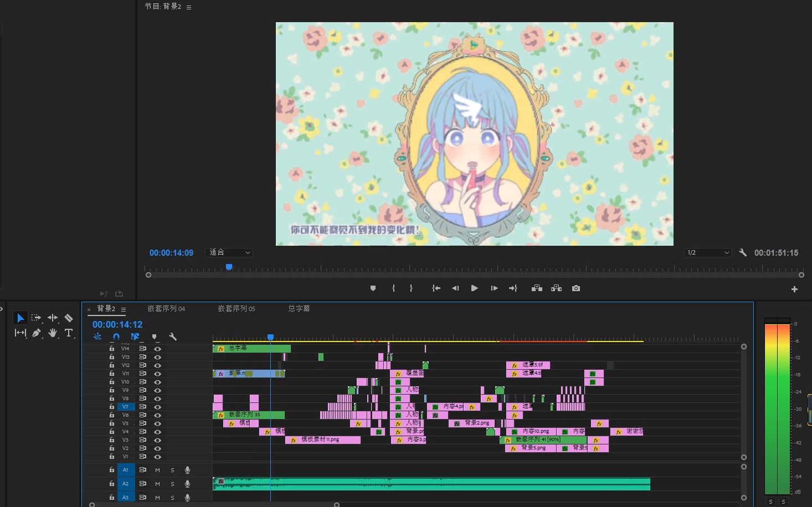Select the 模板素材11.png clip
Screen dimensions: 812x507
pos(323,440)
